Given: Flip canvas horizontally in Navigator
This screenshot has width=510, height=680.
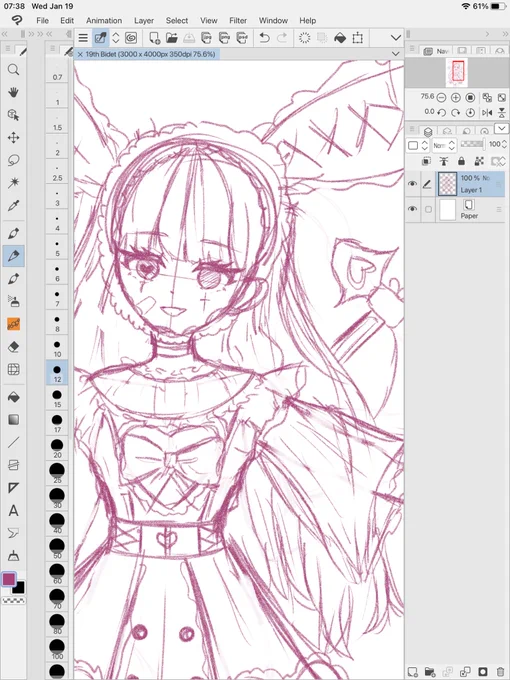Looking at the screenshot, I should click(x=487, y=112).
